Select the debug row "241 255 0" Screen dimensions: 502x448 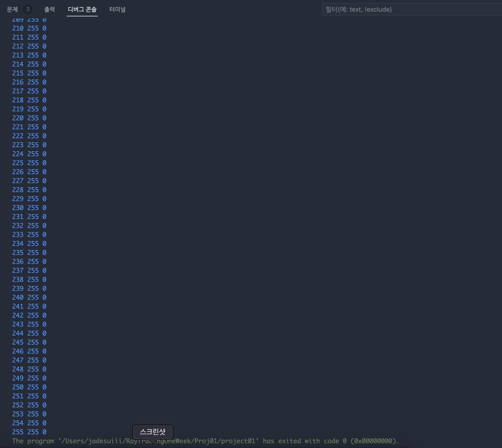29,306
